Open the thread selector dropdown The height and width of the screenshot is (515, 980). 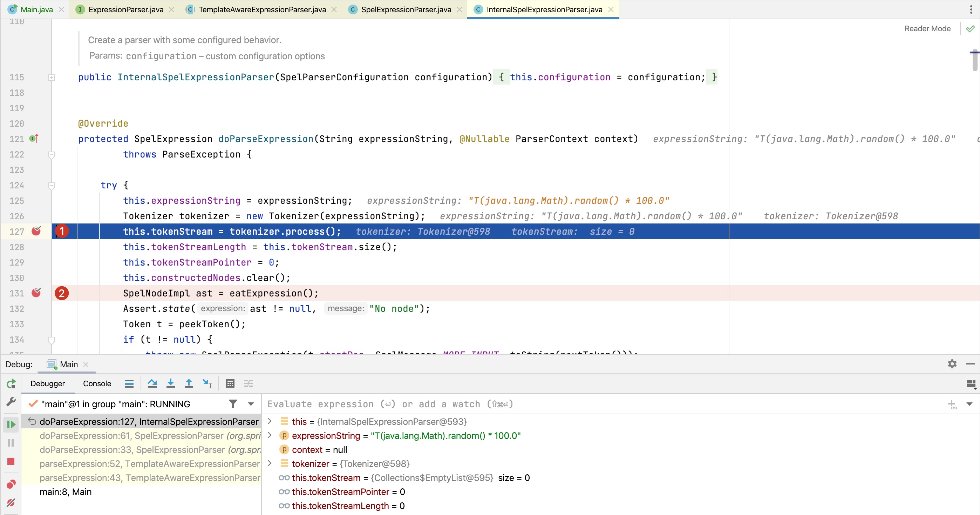(251, 404)
